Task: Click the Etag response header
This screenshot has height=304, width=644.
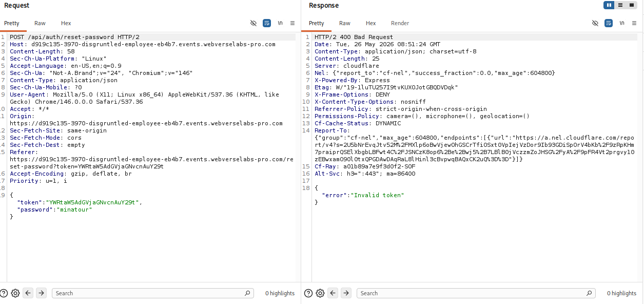Action: pyautogui.click(x=386, y=87)
